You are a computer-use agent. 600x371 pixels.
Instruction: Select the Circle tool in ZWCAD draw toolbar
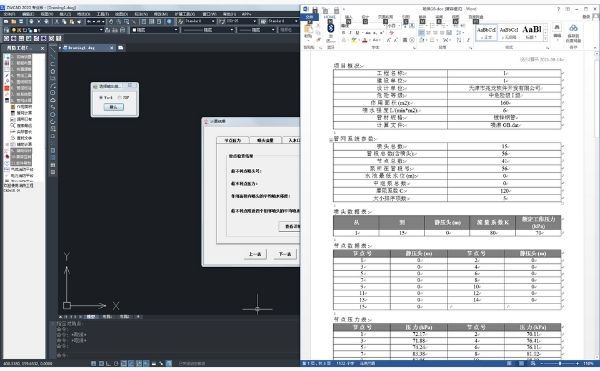coord(53,93)
